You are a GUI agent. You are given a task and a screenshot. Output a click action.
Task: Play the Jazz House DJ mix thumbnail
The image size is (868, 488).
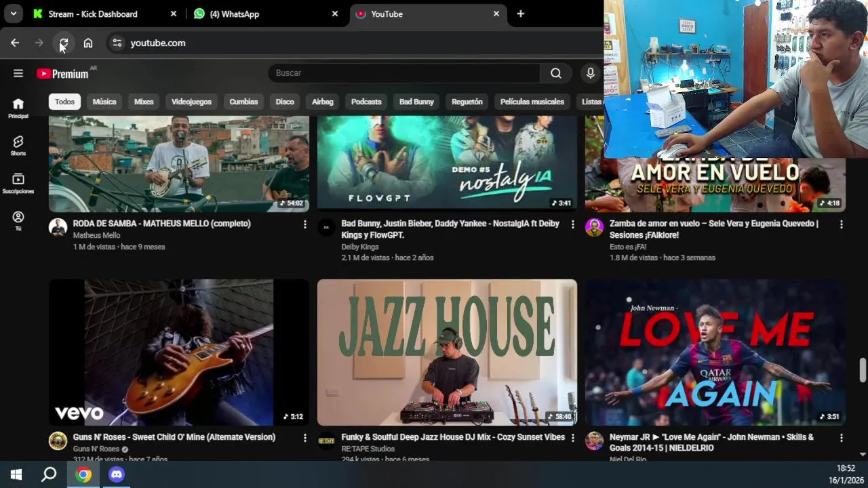(447, 352)
